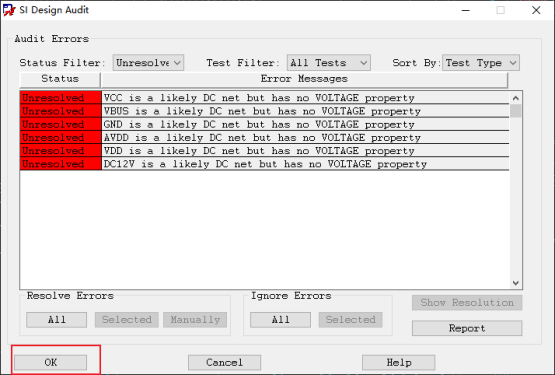Click the Unresolved status cell for AVDD
The height and width of the screenshot is (375, 555).
pyautogui.click(x=61, y=137)
